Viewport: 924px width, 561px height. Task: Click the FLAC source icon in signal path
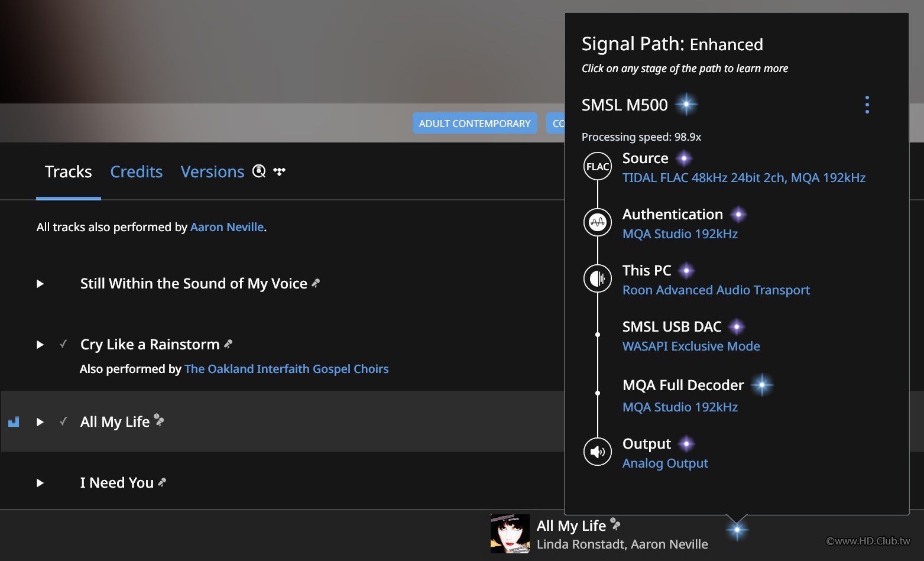[597, 167]
